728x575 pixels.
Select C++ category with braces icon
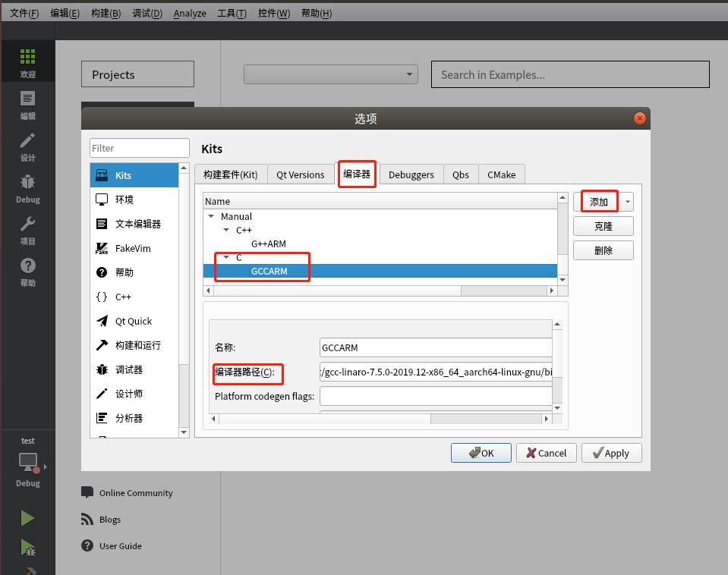coord(134,297)
